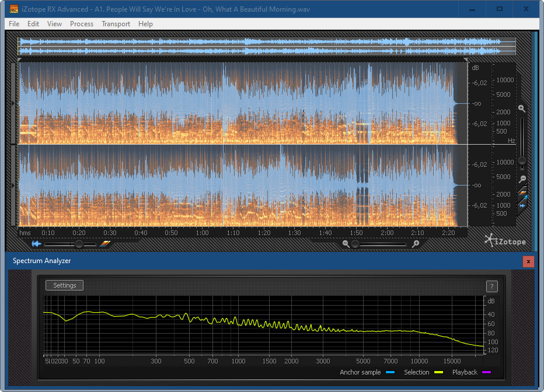Open the Edit menu
This screenshot has height=392, width=544.
[33, 24]
